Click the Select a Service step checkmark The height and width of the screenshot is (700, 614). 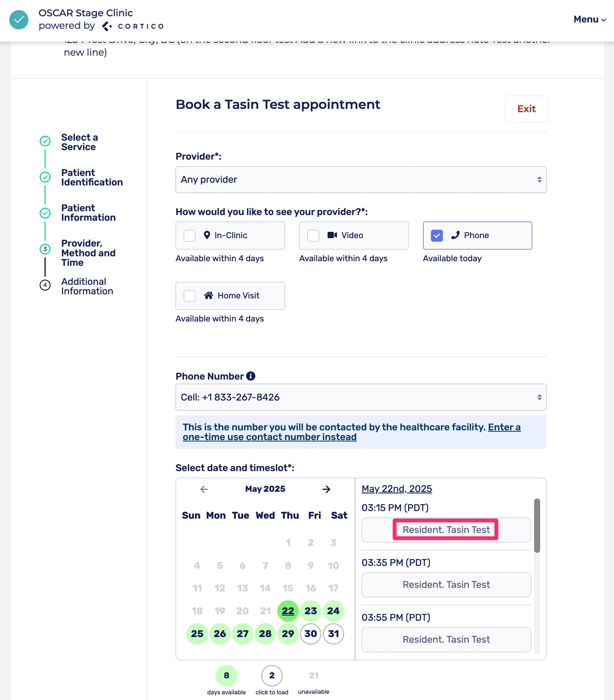(x=45, y=141)
